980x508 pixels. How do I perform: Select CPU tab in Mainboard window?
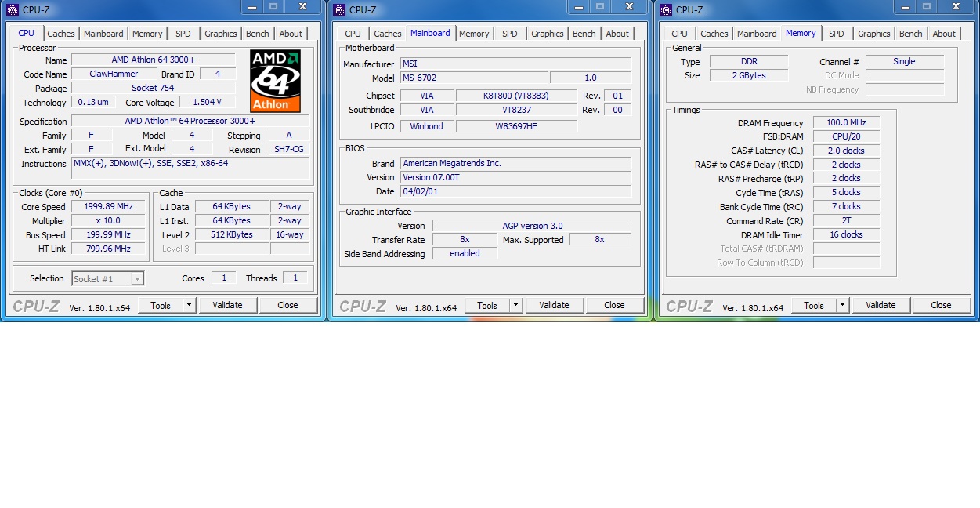(x=353, y=34)
